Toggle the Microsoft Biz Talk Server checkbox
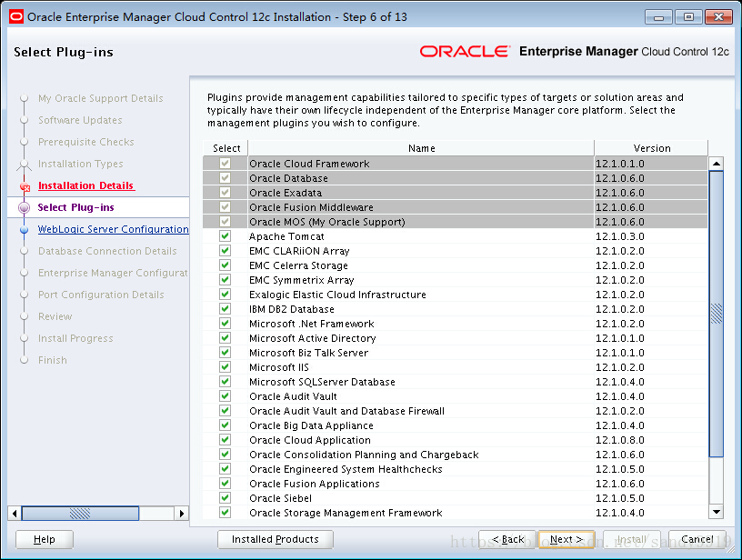Image resolution: width=742 pixels, height=560 pixels. [226, 353]
